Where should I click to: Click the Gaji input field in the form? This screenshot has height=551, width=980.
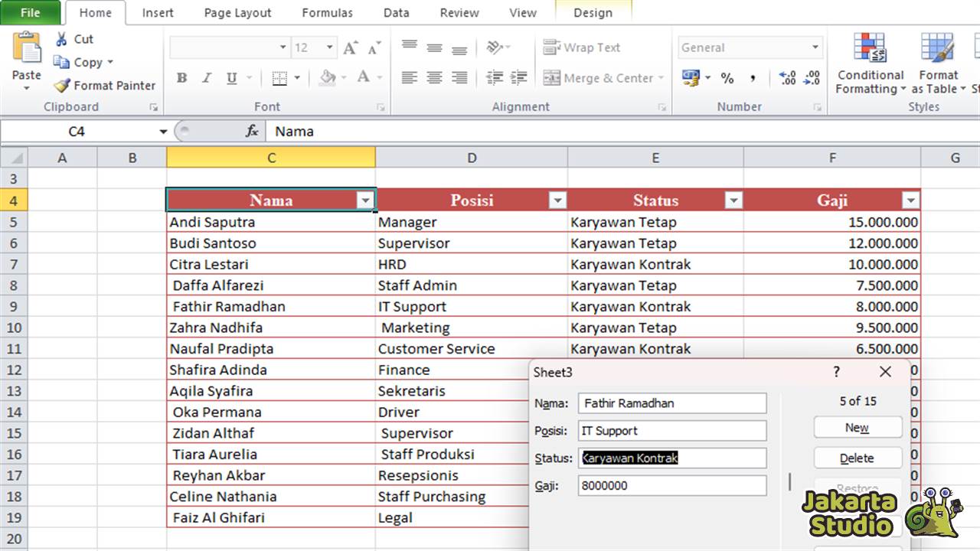(x=672, y=485)
